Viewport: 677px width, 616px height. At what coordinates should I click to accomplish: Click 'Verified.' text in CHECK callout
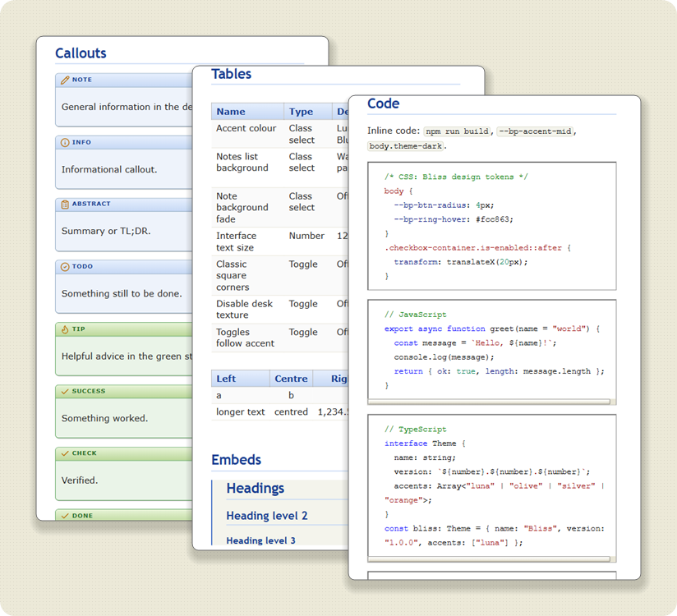click(80, 480)
